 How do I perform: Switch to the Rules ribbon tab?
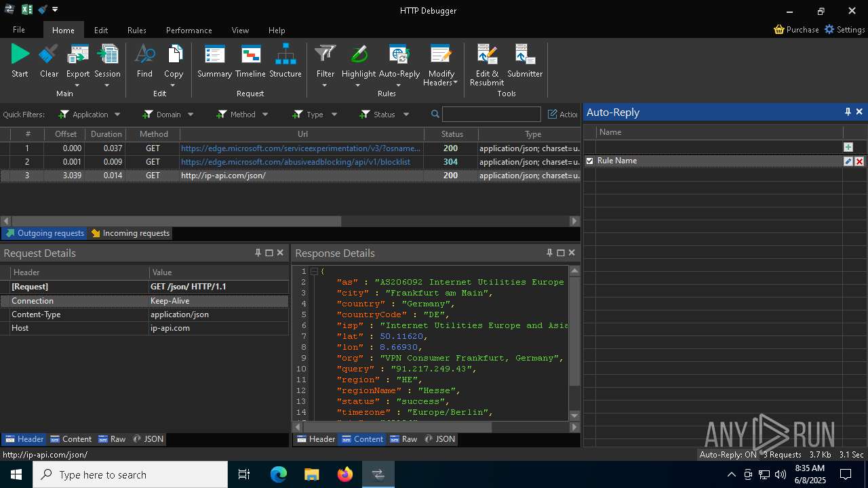pyautogui.click(x=137, y=30)
